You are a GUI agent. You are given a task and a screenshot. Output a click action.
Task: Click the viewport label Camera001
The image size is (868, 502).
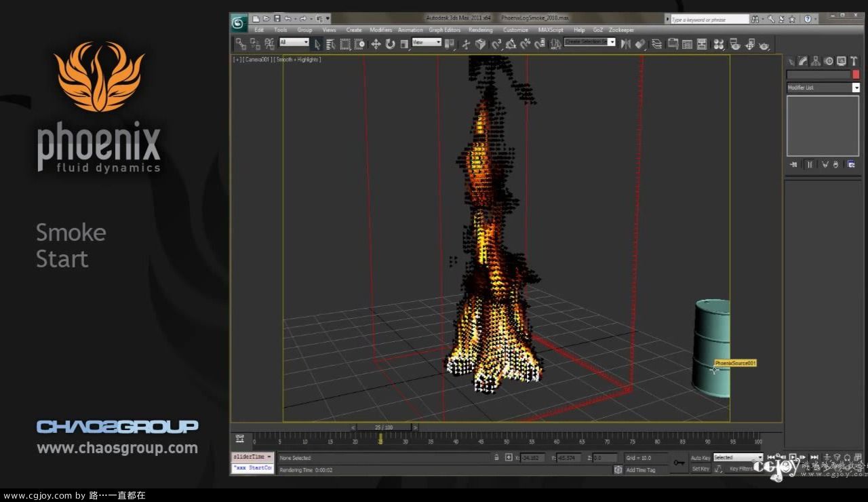257,60
